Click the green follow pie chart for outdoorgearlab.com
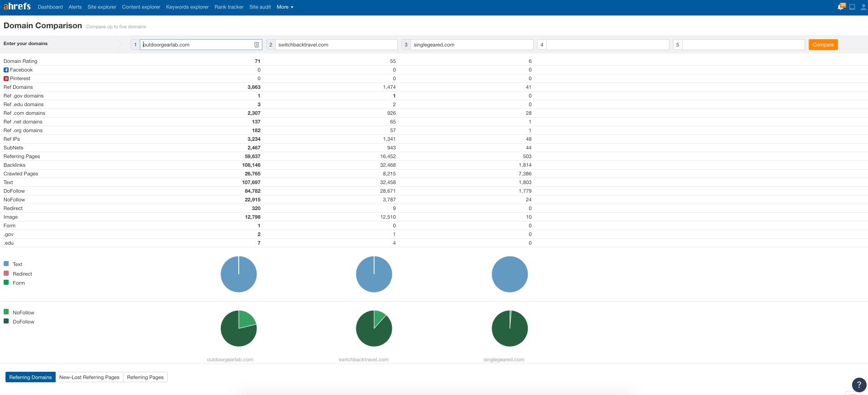Screen dimensions: 868x395 (x=239, y=328)
